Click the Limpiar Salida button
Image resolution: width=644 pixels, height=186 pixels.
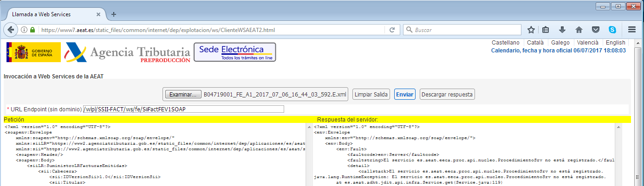[371, 94]
